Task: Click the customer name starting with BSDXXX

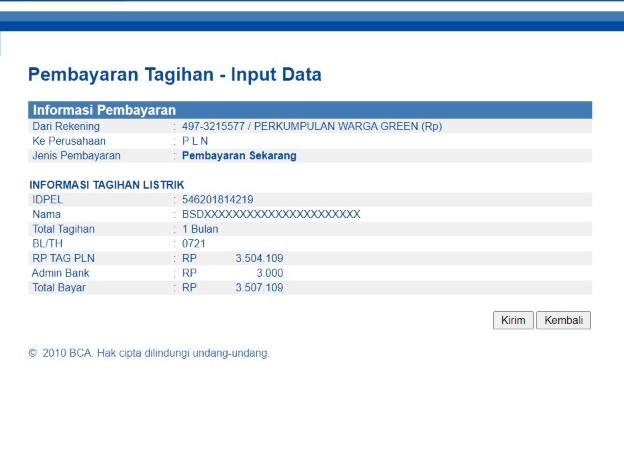Action: click(x=270, y=214)
